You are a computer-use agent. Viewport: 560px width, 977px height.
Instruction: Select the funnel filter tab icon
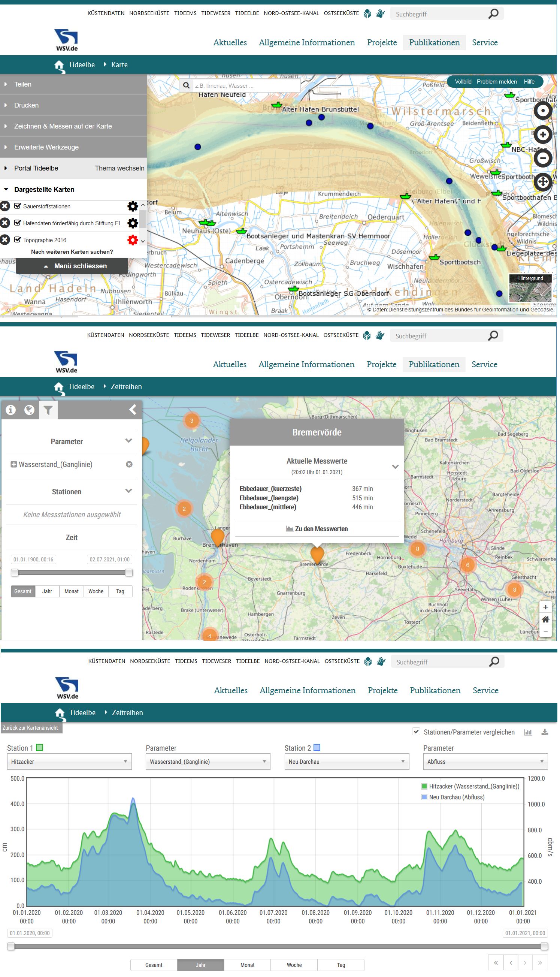48,411
